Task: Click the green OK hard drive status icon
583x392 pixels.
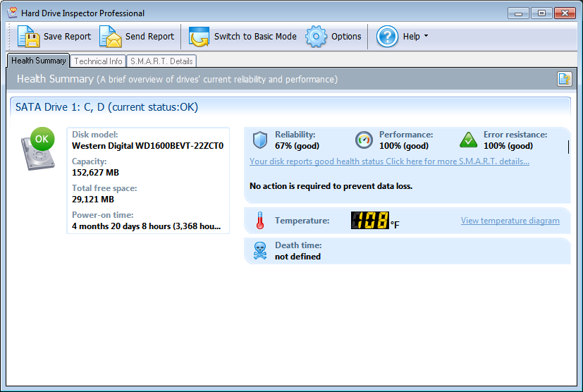Action: (x=38, y=149)
